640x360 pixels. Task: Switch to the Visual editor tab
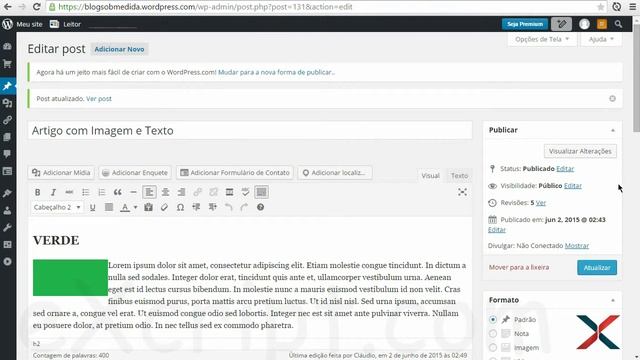pos(430,176)
